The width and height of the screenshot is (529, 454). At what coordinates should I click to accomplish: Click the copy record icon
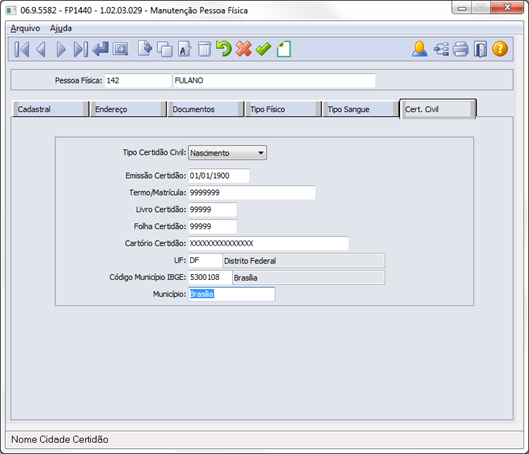click(165, 49)
